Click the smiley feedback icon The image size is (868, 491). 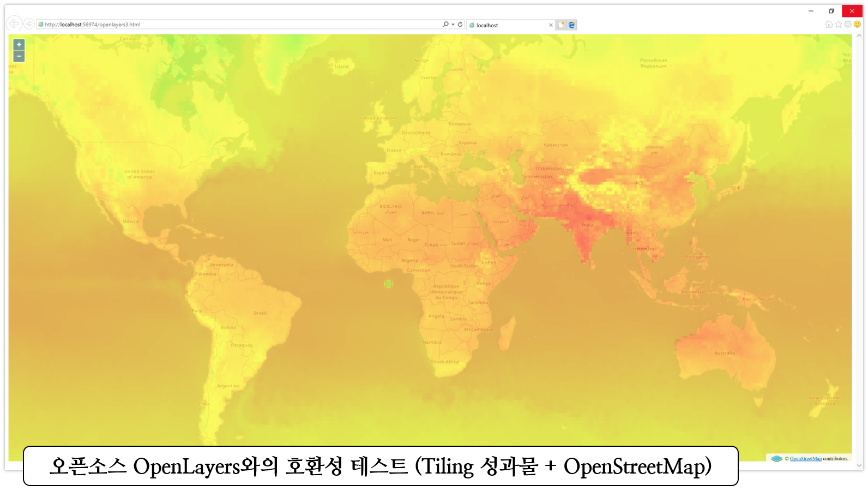(857, 24)
